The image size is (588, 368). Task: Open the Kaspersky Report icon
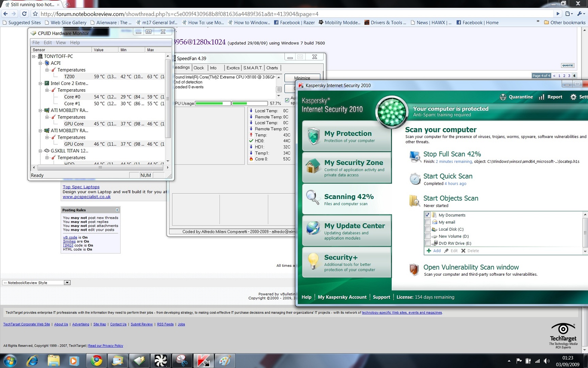[x=541, y=97]
